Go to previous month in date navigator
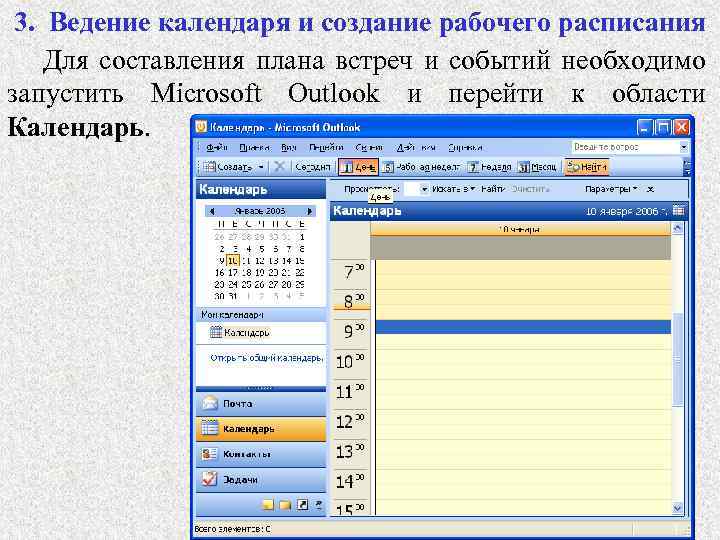Screen dimensions: 720x540 coord(211,211)
